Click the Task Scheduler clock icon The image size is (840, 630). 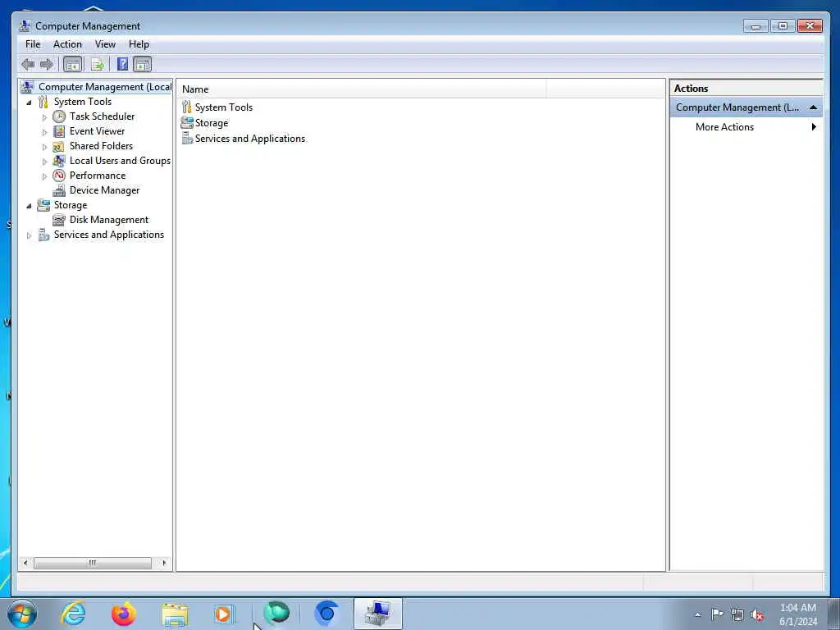pos(59,116)
